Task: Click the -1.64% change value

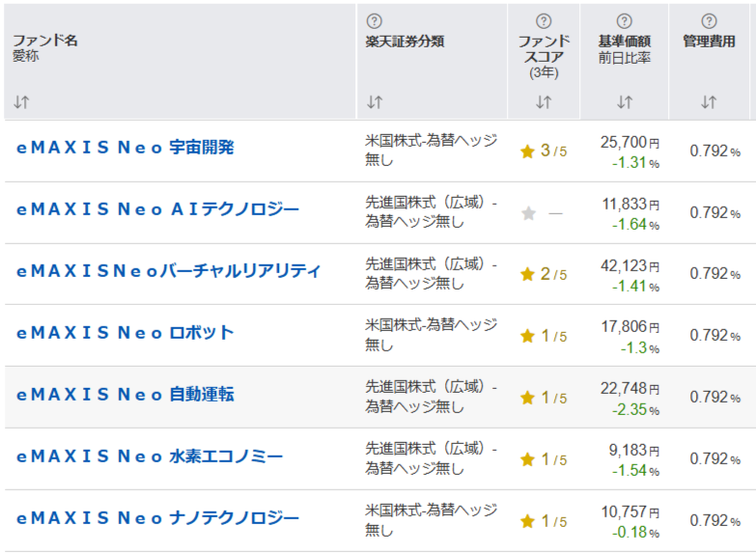Action: (635, 224)
